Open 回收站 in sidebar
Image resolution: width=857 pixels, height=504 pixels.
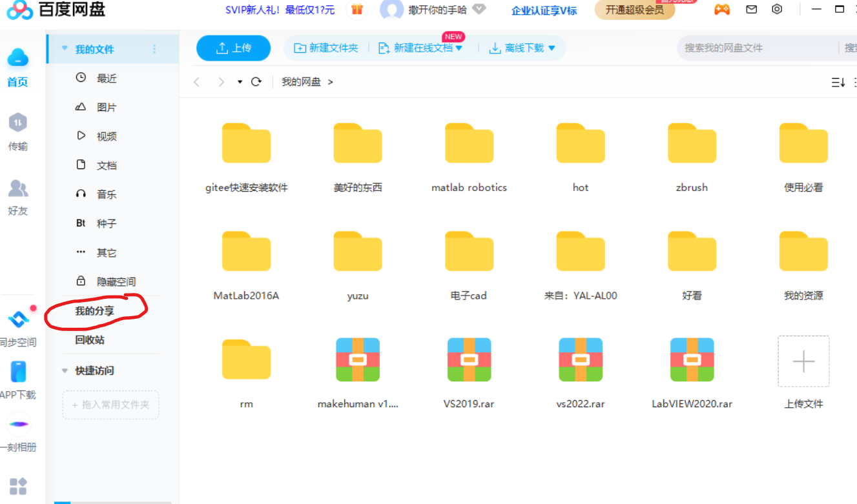coord(90,340)
